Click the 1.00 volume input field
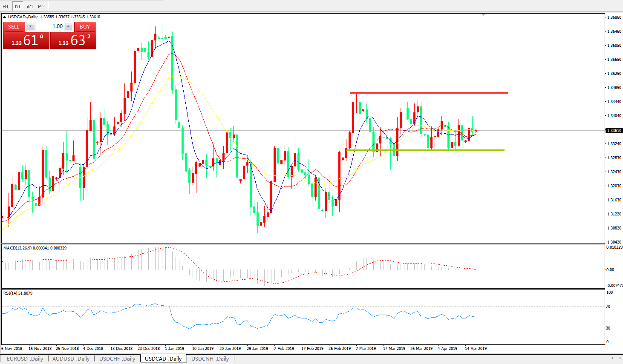The width and height of the screenshot is (623, 364). pos(49,26)
